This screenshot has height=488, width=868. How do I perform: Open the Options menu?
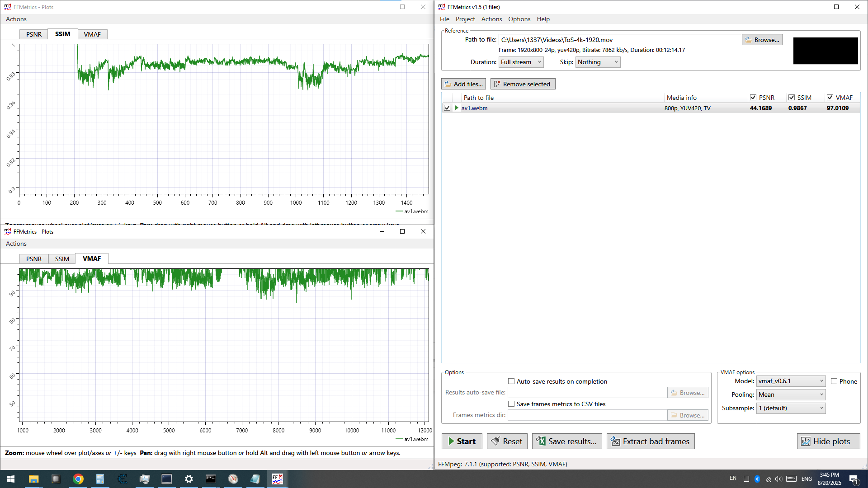(519, 19)
